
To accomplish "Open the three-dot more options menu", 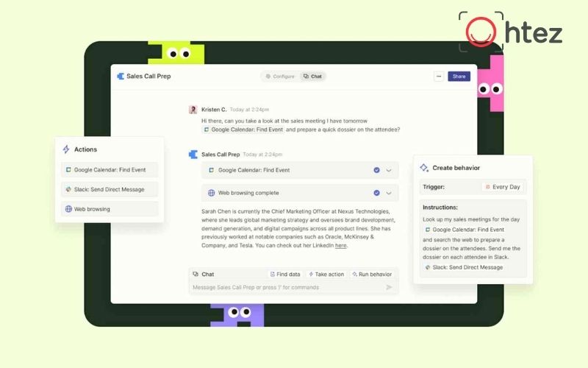I will coord(439,77).
